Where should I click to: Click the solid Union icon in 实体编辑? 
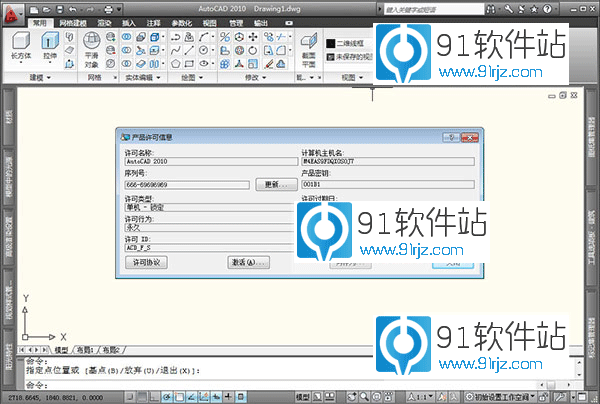[x=127, y=37]
